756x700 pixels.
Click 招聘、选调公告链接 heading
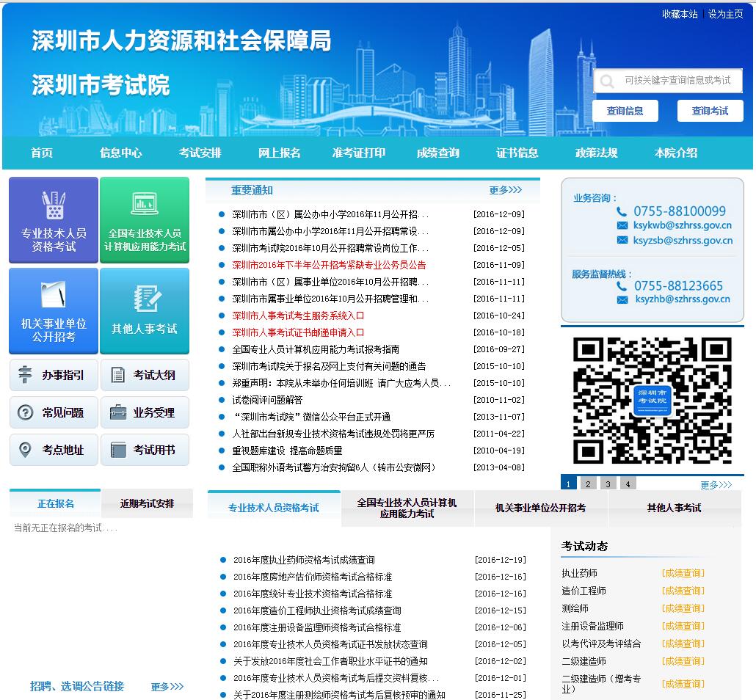77,686
